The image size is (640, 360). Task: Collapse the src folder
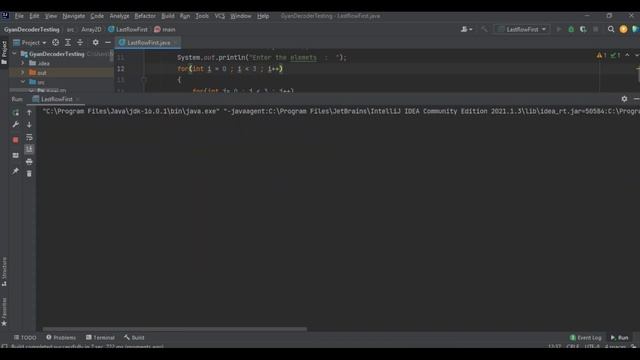[23, 82]
